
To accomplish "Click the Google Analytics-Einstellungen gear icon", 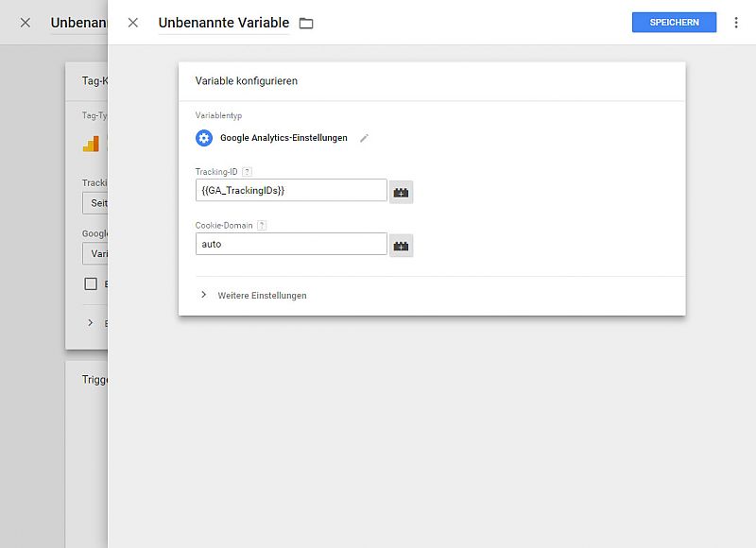I will 204,138.
